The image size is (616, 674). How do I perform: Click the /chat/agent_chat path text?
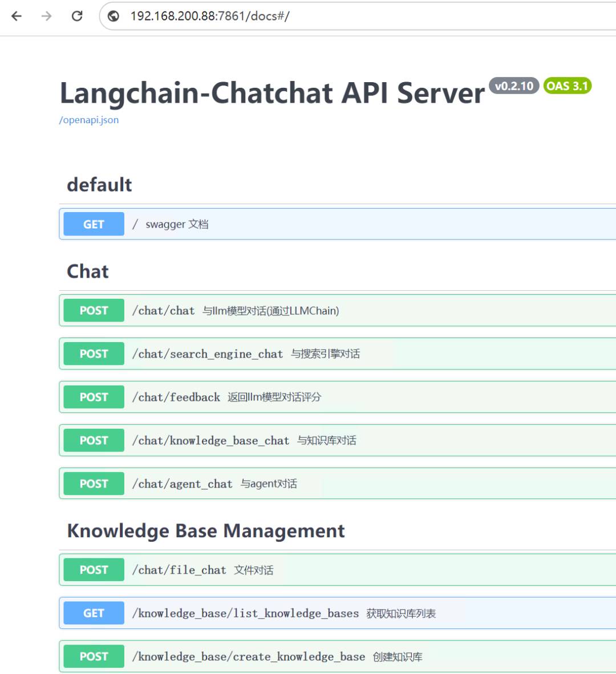click(183, 484)
